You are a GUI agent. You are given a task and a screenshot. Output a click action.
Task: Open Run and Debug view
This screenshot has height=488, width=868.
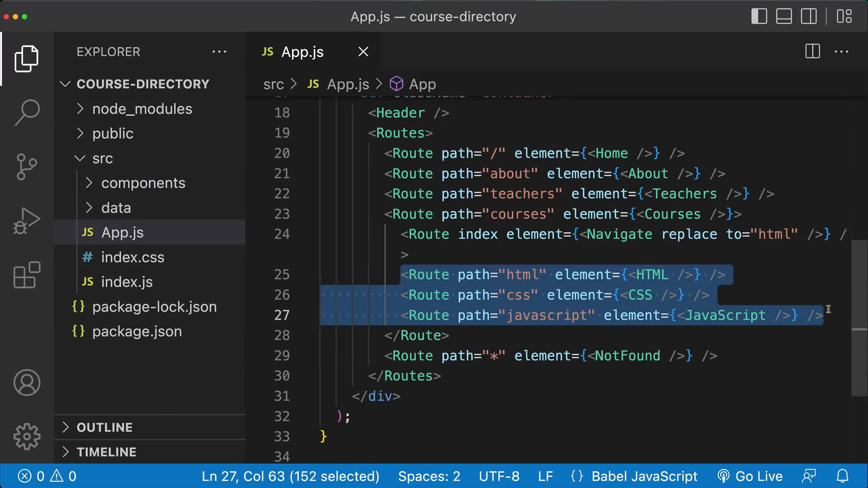tap(27, 220)
